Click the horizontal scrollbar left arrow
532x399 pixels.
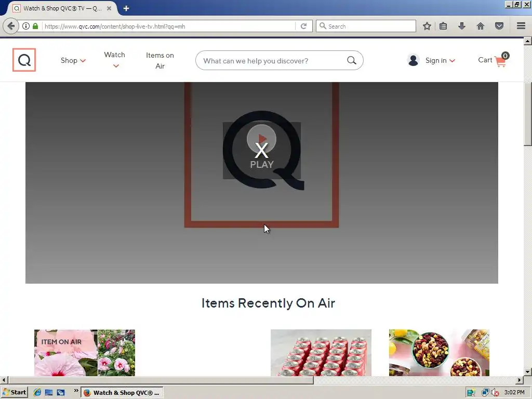pyautogui.click(x=4, y=380)
